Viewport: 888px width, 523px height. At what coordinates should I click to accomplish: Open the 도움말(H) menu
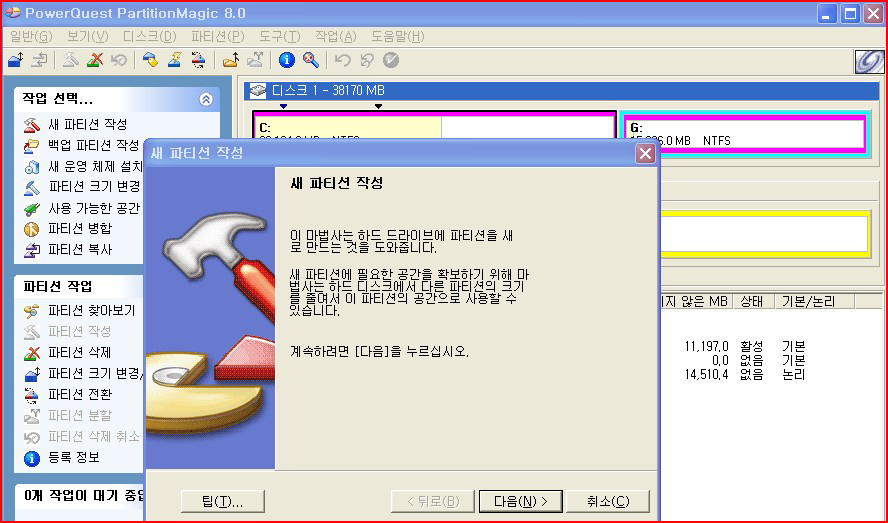tap(398, 36)
